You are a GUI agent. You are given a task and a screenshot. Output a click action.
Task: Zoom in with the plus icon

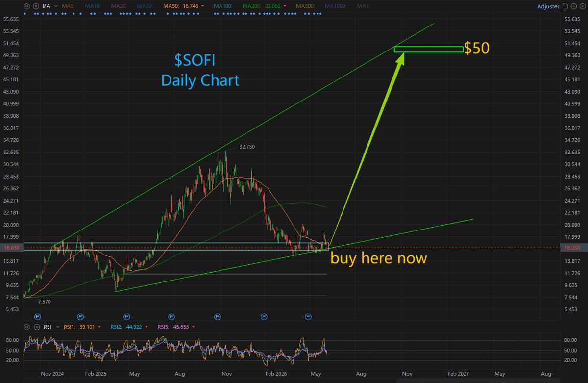pos(583,6)
